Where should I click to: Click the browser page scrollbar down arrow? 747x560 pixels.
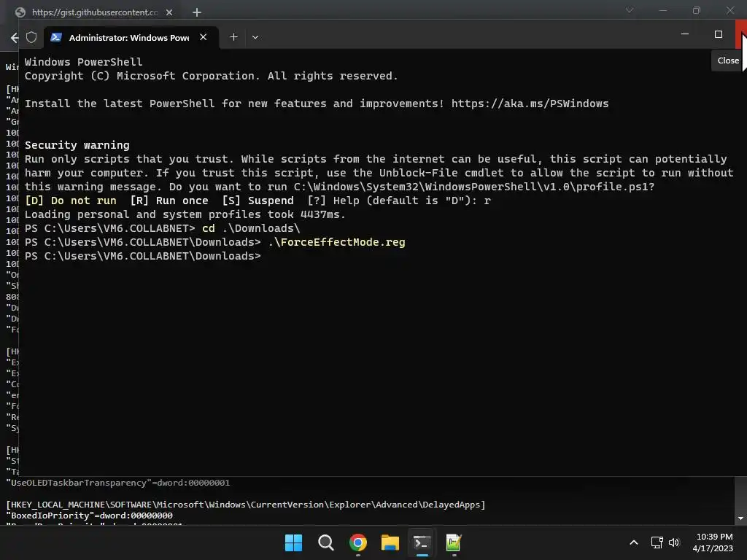point(740,518)
